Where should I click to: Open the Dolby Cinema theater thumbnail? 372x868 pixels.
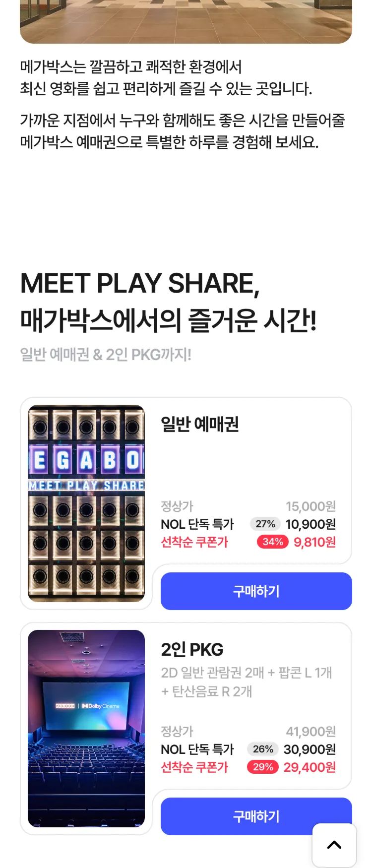(x=86, y=729)
